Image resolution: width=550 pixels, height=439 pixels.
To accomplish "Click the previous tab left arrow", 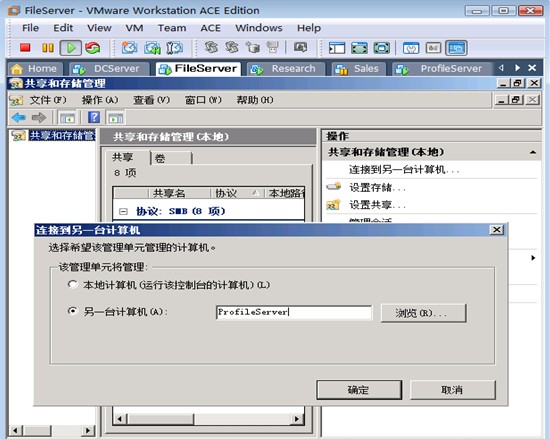I will click(x=501, y=68).
